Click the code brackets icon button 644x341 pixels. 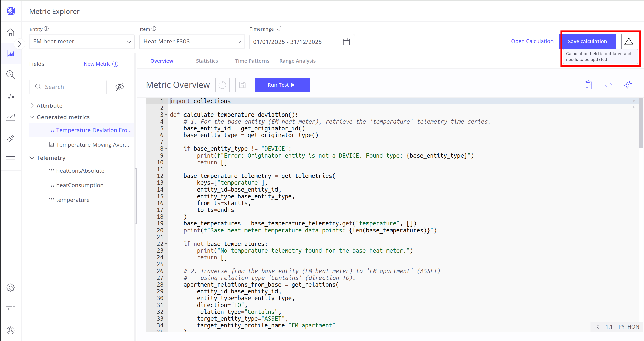pyautogui.click(x=608, y=85)
